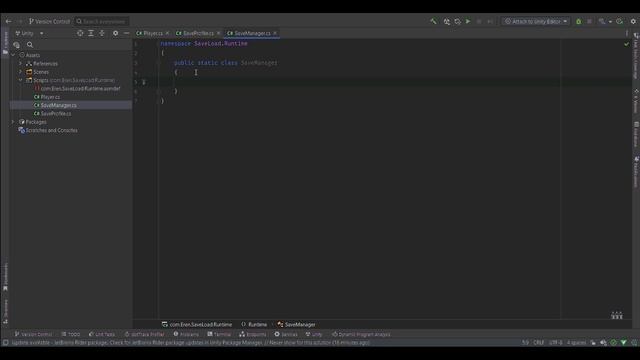Click the green inspection checkmark in editor
This screenshot has width=640, height=360.
click(627, 44)
